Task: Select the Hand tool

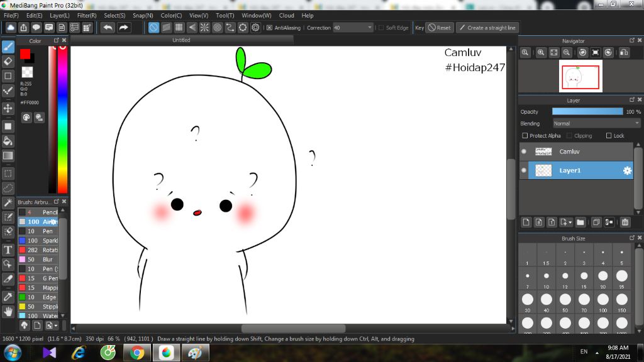Action: point(8,312)
